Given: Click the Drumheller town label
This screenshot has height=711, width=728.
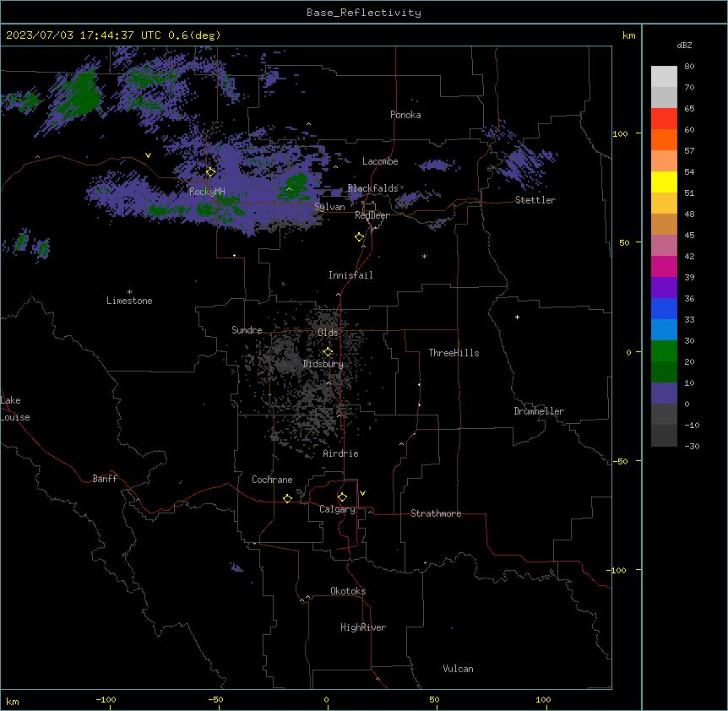Looking at the screenshot, I should [x=539, y=411].
